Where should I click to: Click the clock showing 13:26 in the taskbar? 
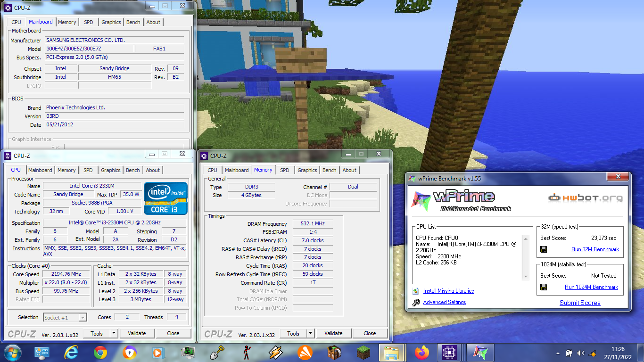[618, 349]
